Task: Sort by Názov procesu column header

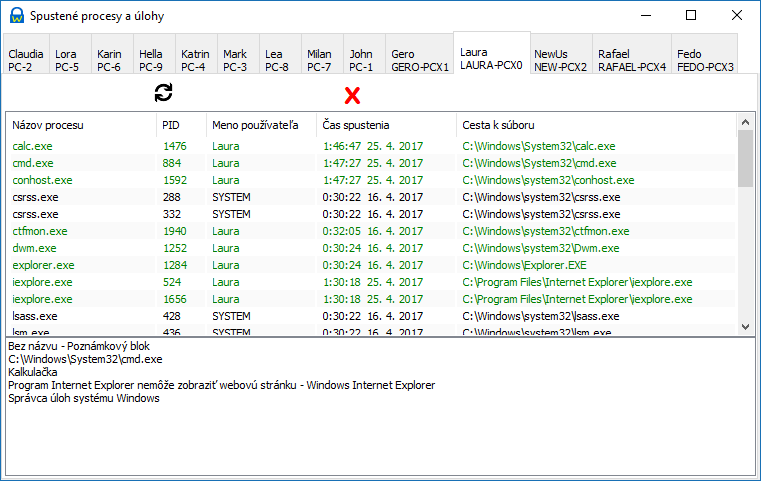Action: 81,125
